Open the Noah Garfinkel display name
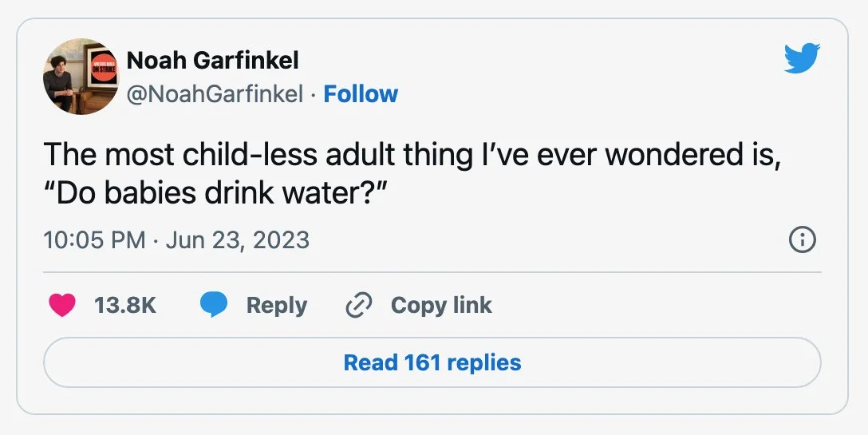The height and width of the screenshot is (435, 868). [213, 60]
